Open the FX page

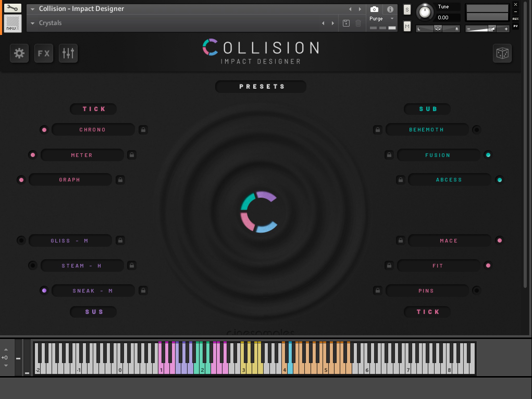coord(44,53)
